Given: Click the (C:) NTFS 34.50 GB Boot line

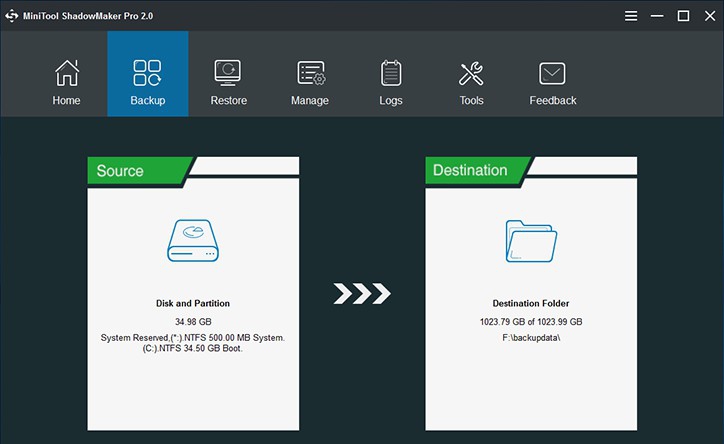Looking at the screenshot, I should pos(193,348).
